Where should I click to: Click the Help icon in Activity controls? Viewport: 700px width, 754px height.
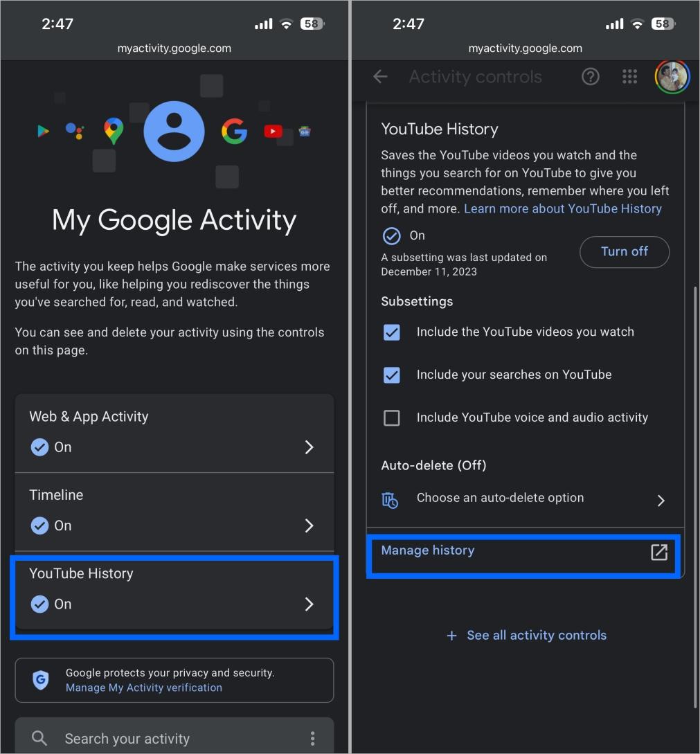coord(590,76)
